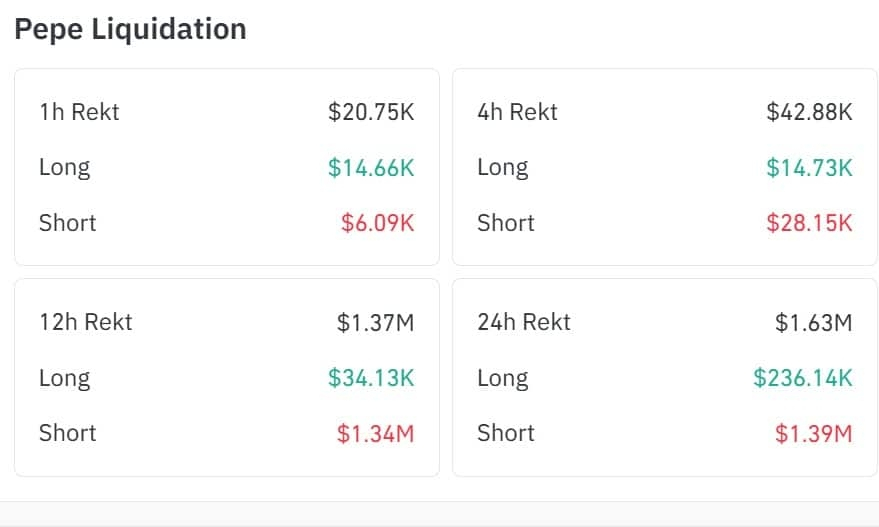Image resolution: width=879 pixels, height=527 pixels.
Task: Click the Short label in 4h card
Action: [505, 222]
